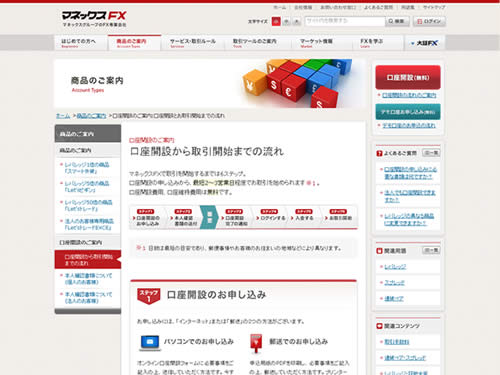This screenshot has width=500, height=375.
Task: Click the マネックスFX logo
Action: (x=94, y=18)
